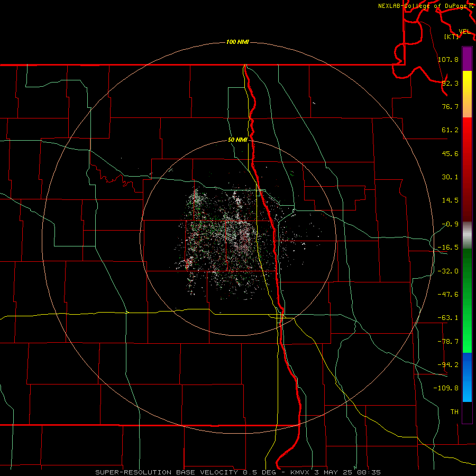Click the -78.7 velocity scale value

pos(448,342)
